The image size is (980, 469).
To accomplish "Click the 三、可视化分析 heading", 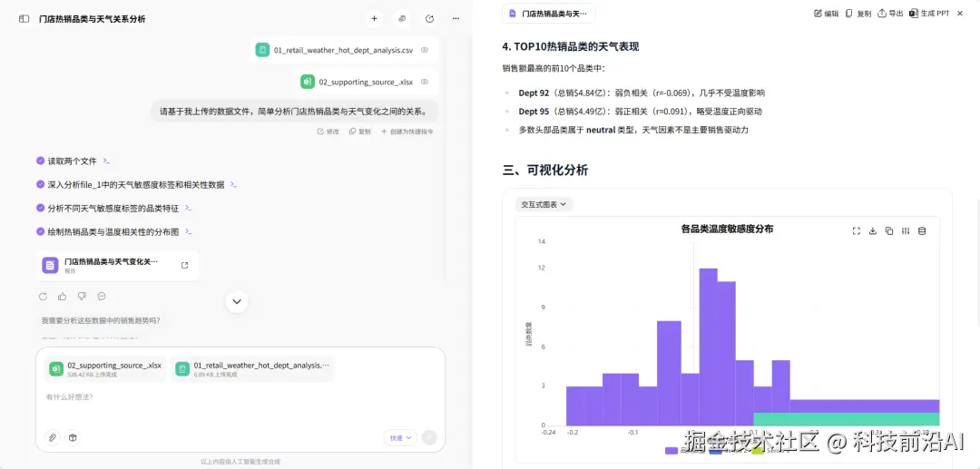I will (545, 170).
